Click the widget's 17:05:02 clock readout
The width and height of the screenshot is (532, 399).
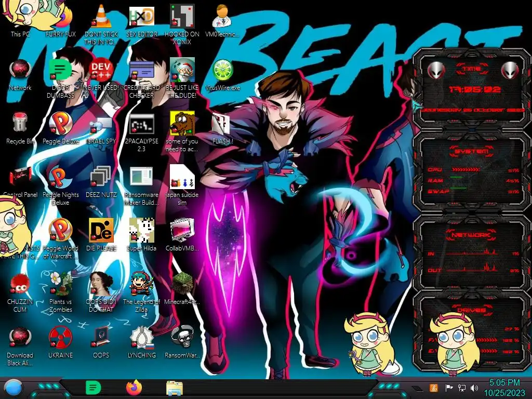click(474, 89)
